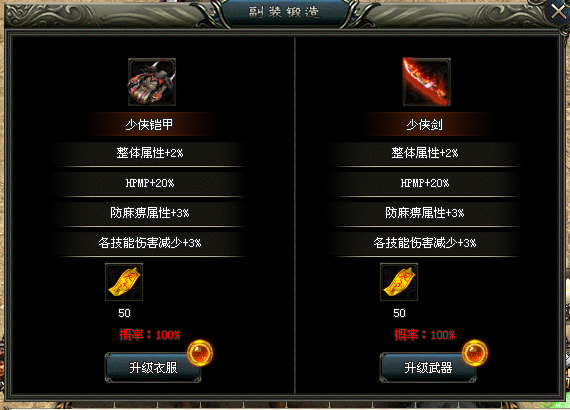Click the glowing orange orb on 升级武器
Viewport: 570px width, 410px height.
[x=475, y=353]
